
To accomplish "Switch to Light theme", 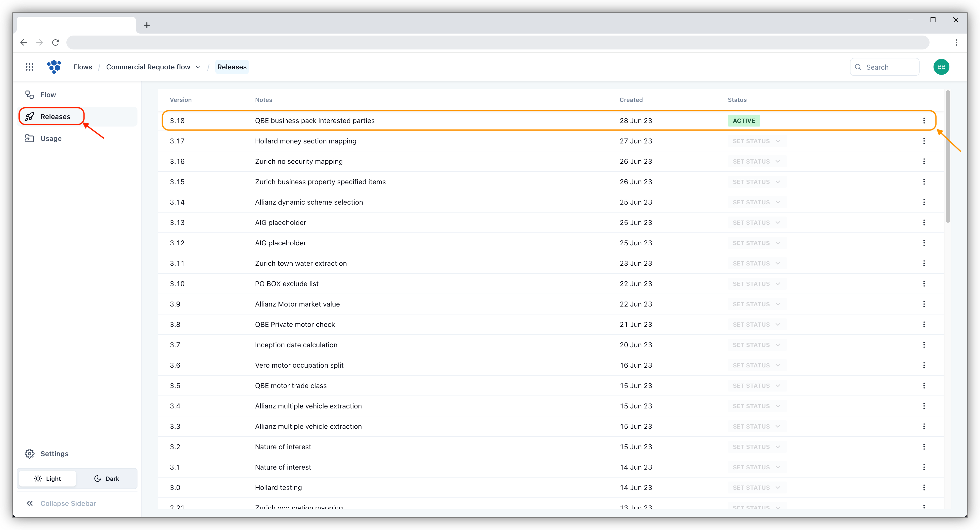I will click(47, 479).
